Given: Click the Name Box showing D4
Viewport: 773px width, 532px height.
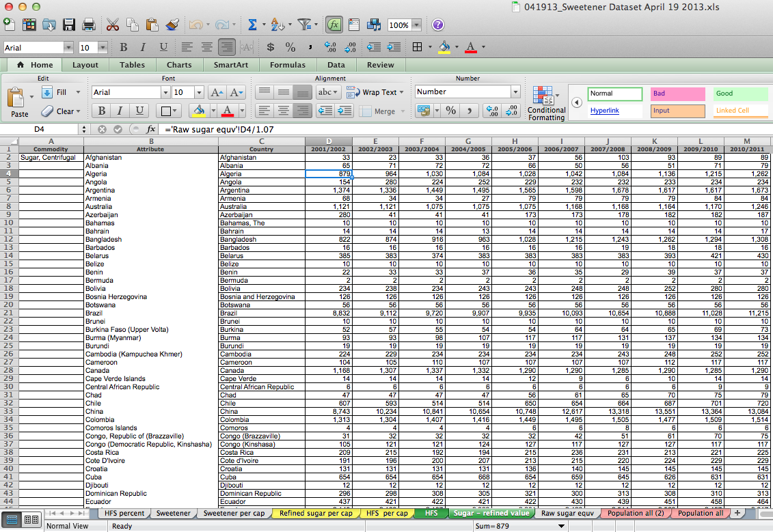Looking at the screenshot, I should tap(40, 129).
